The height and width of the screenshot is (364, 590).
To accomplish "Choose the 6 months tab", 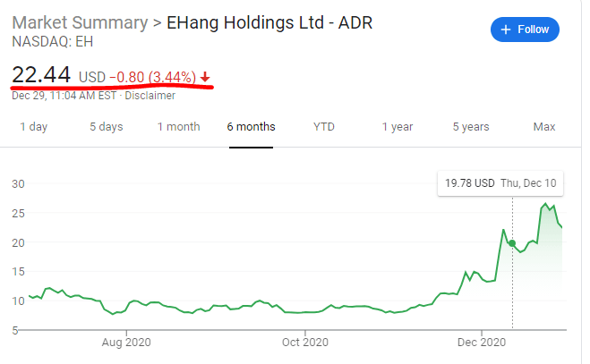I will pyautogui.click(x=251, y=127).
